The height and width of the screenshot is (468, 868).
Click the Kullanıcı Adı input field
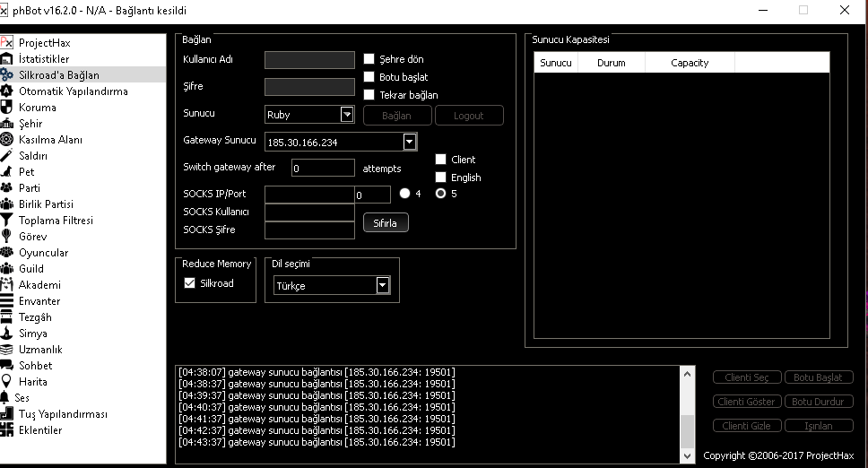point(309,60)
